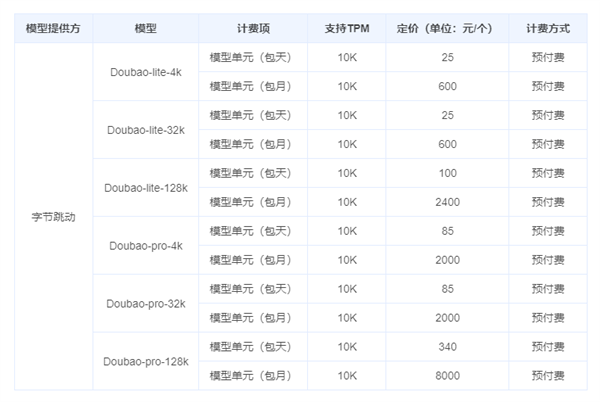Viewport: 600px width, 402px height.
Task: Select the Doubao-pro-128k model cell
Action: tap(145, 361)
